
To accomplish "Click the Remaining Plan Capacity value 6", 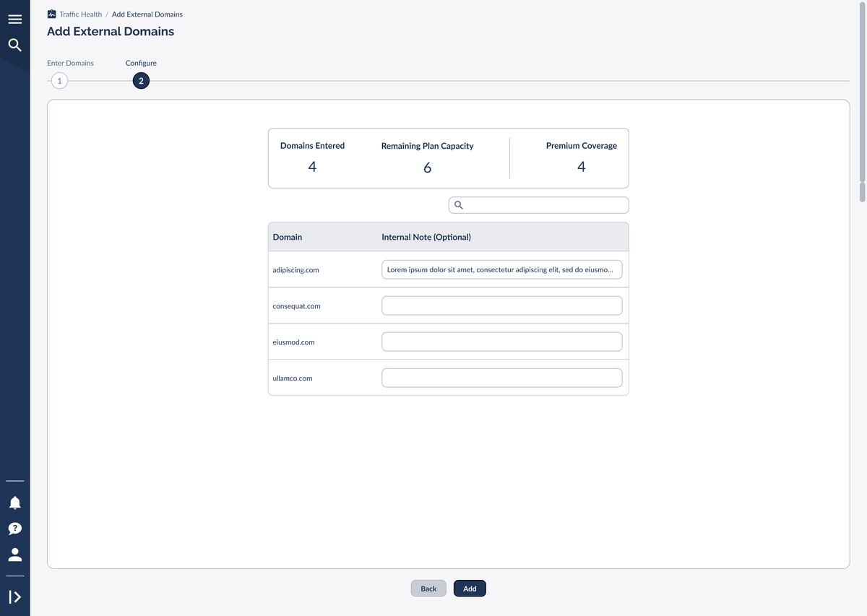I will click(x=427, y=168).
